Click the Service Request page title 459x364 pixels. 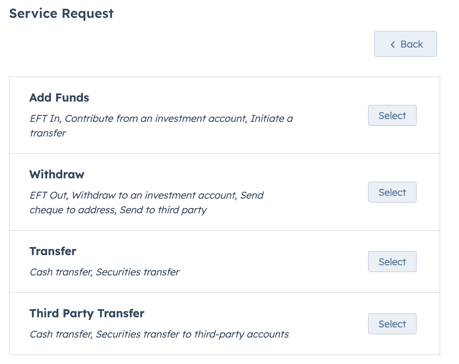point(61,14)
